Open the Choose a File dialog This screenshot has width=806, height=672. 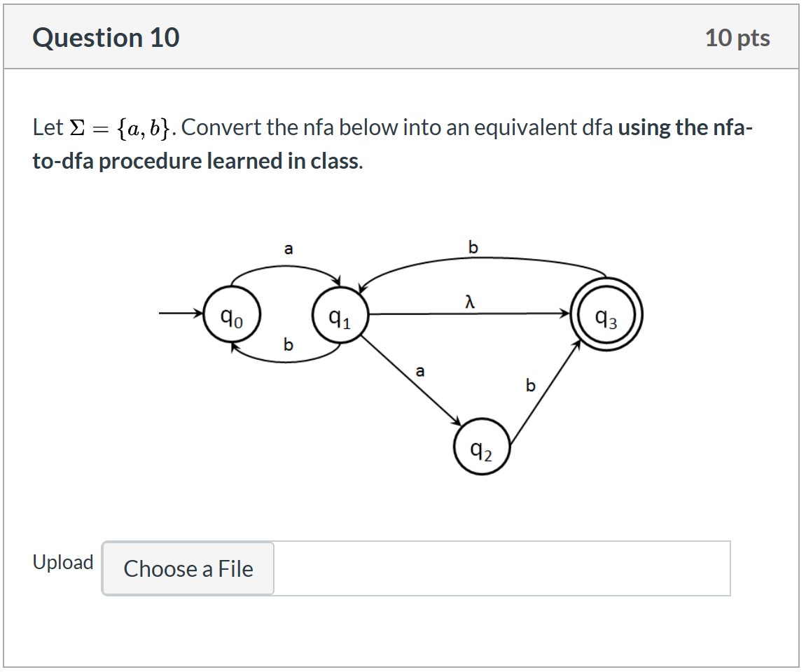(187, 569)
